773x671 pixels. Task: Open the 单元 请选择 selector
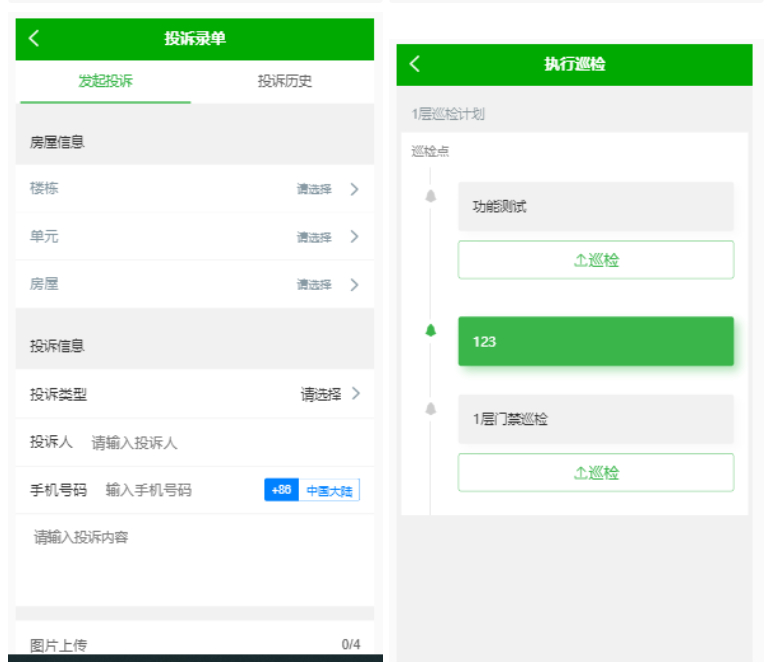[x=314, y=237]
